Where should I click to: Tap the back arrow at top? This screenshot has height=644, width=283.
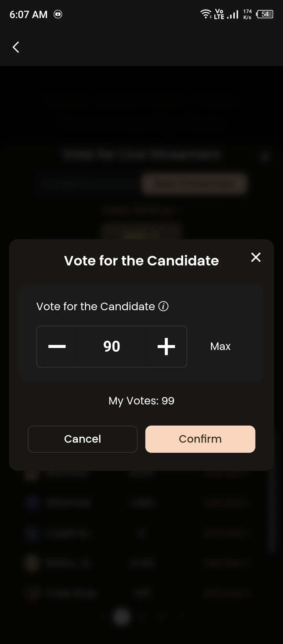16,47
